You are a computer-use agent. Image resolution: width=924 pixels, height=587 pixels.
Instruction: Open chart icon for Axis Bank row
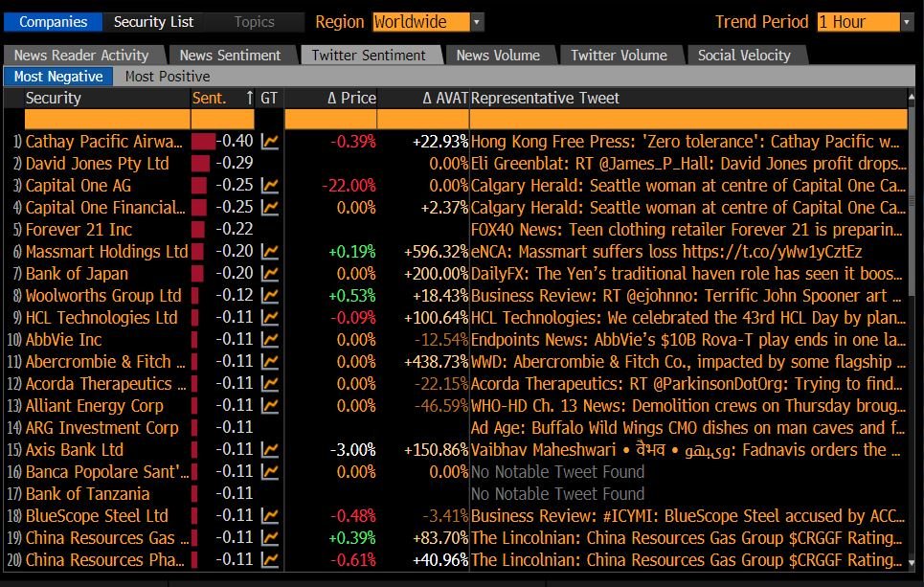point(270,450)
